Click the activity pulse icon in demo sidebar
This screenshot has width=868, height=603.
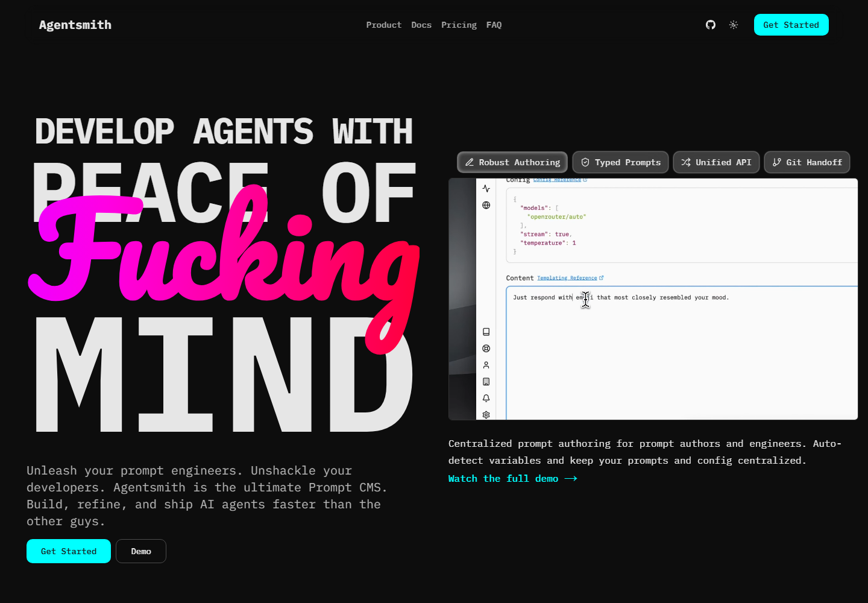point(486,189)
